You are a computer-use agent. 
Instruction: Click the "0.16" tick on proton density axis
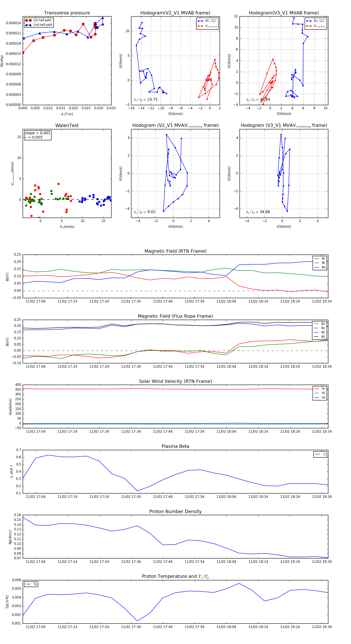[18, 515]
